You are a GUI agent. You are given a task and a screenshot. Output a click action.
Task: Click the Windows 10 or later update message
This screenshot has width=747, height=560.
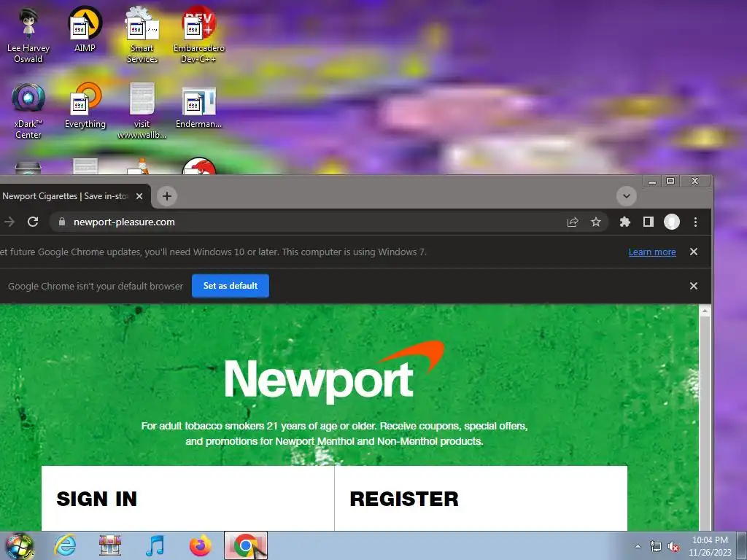[213, 252]
